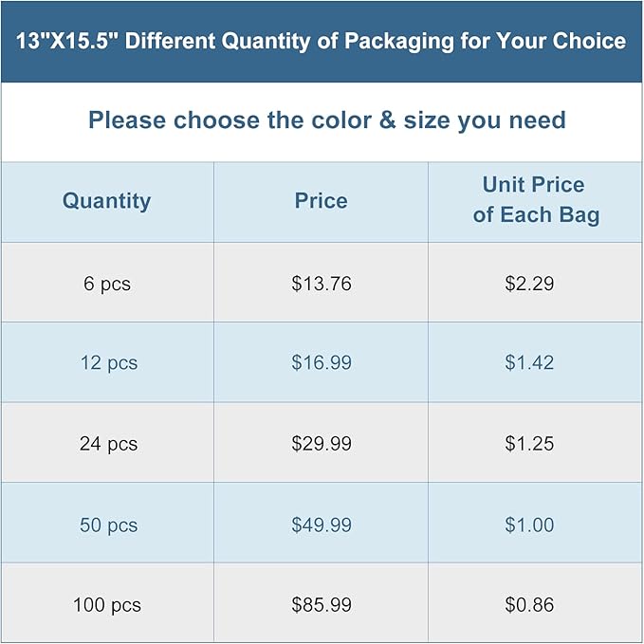This screenshot has height=644, width=644.
Task: Click the $85.99 price cell
Action: [321, 605]
